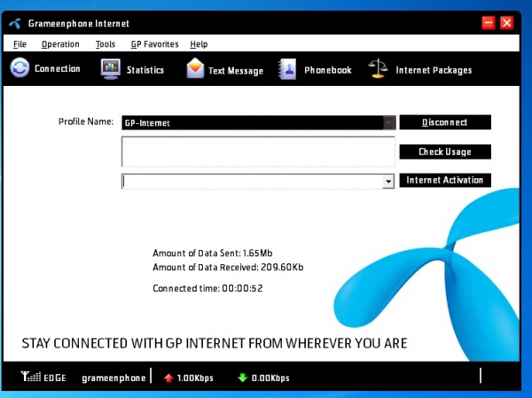
Task: Click the Text Message toolbar label
Action: tap(236, 71)
